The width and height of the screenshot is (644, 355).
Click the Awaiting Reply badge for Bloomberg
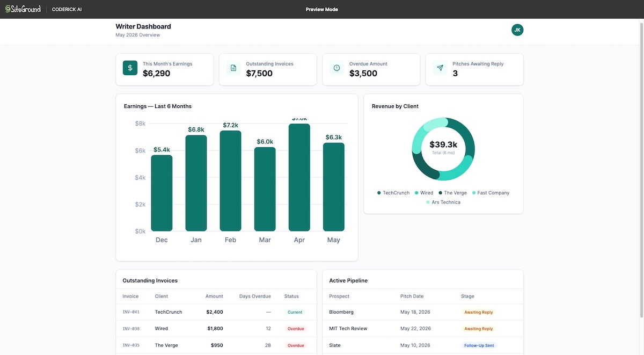tap(478, 312)
